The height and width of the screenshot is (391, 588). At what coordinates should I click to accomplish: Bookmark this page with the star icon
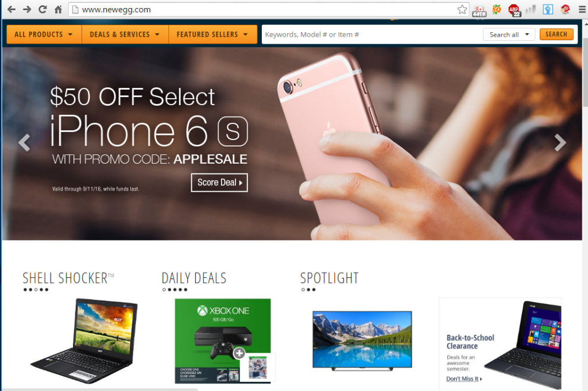[462, 9]
